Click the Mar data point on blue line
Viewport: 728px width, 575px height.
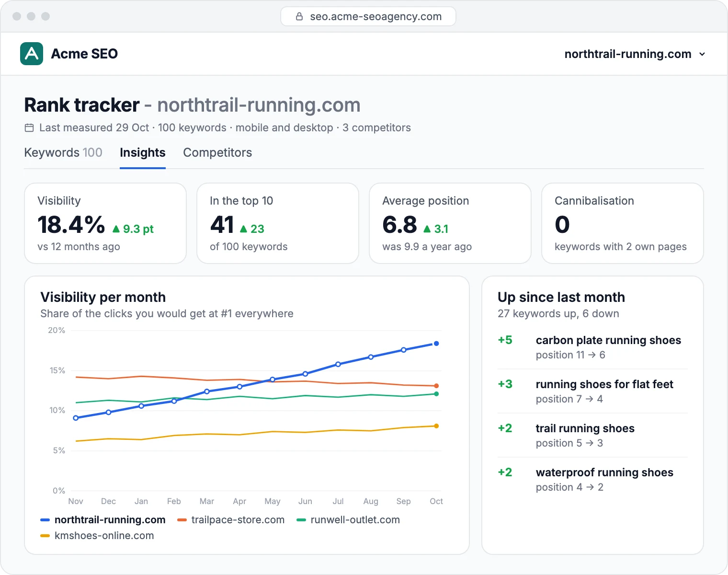207,391
